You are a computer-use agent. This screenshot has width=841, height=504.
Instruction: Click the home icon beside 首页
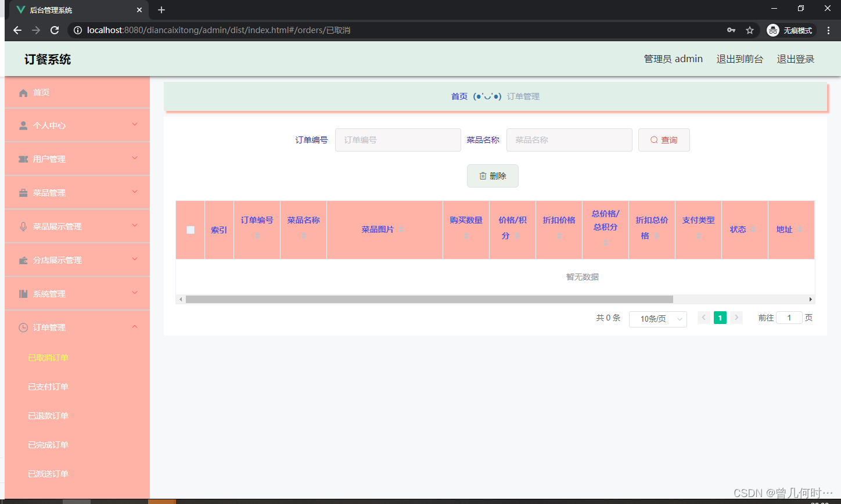tap(23, 93)
